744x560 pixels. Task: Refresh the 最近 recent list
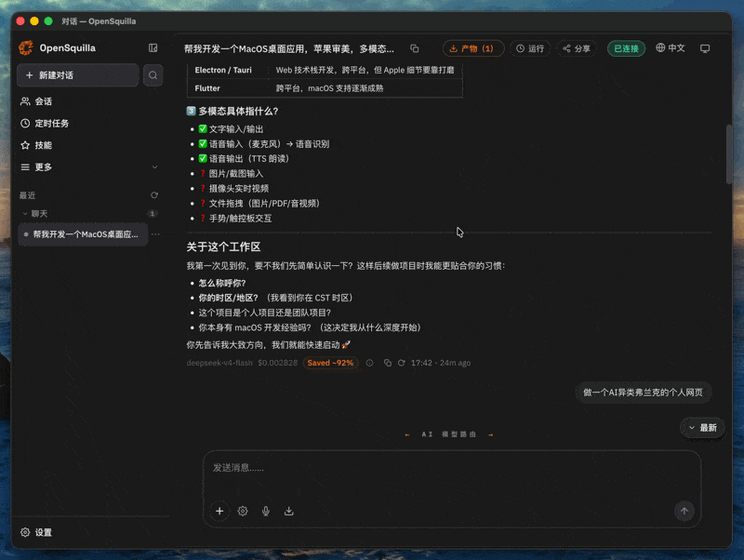(x=154, y=195)
